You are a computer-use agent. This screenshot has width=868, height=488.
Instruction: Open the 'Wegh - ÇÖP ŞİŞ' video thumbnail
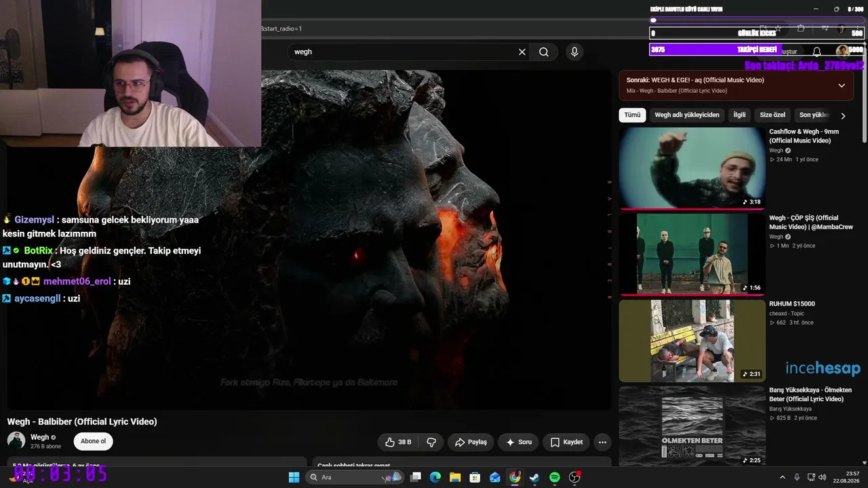(x=692, y=255)
